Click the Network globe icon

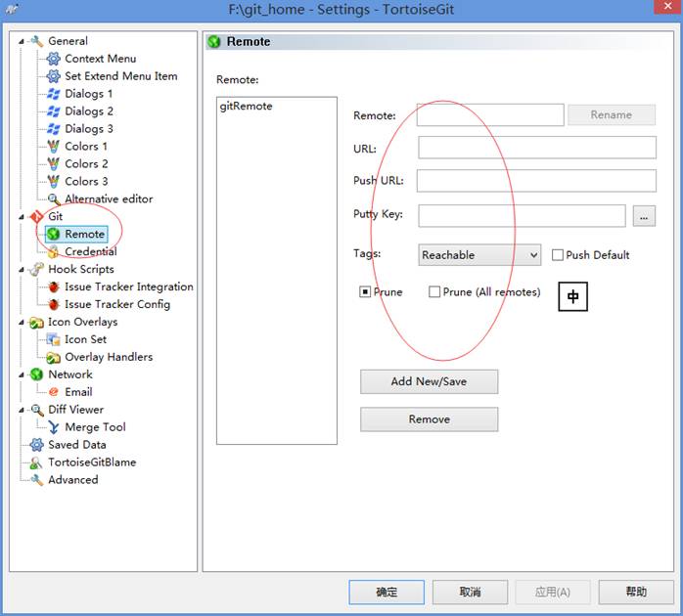36,374
